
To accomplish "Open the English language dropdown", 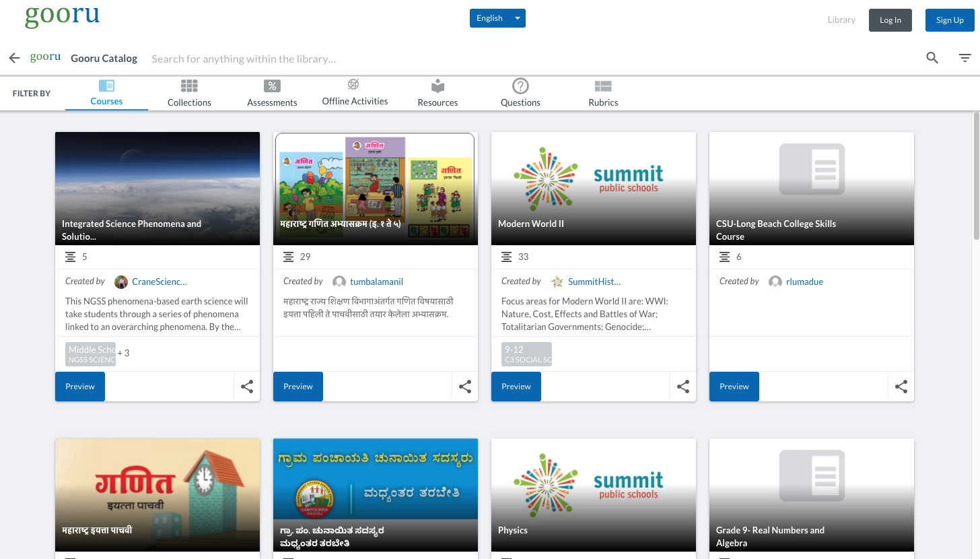I will 497,18.
